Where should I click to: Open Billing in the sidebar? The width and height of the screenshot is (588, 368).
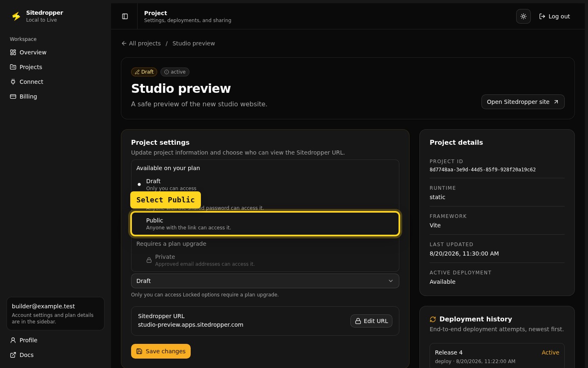(x=56, y=96)
